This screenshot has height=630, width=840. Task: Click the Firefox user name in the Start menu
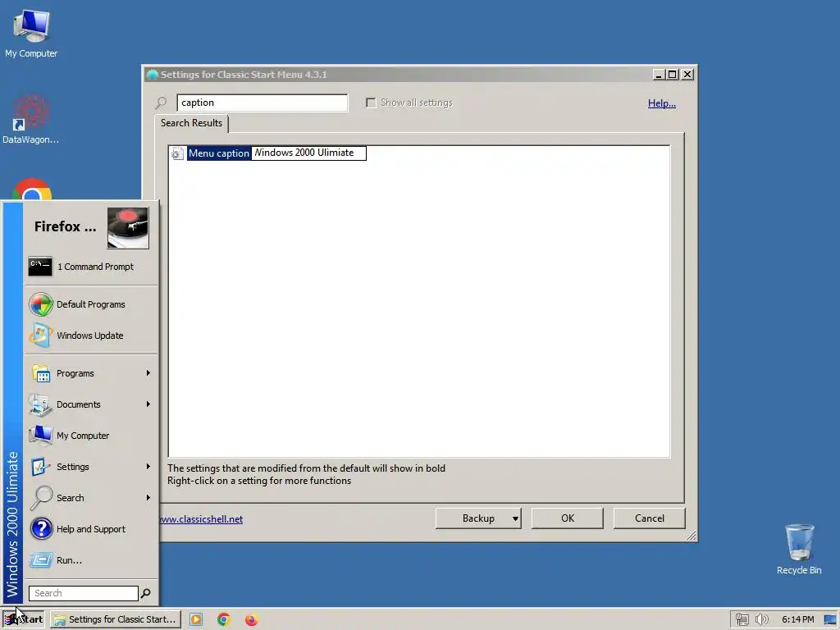[x=66, y=226]
